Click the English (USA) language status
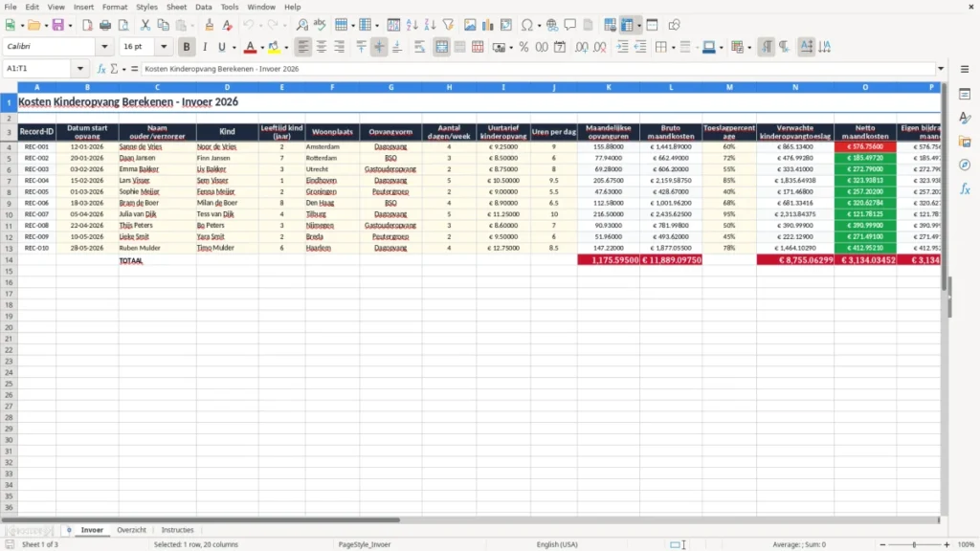The image size is (980, 551). [557, 544]
